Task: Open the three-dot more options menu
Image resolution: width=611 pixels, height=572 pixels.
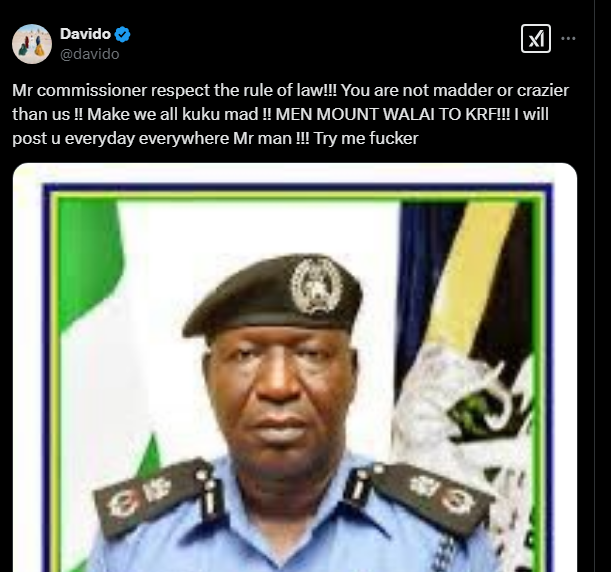Action: (x=568, y=38)
